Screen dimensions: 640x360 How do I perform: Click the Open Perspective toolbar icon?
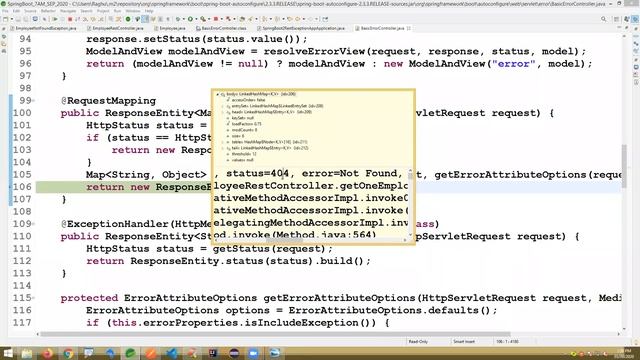click(x=617, y=19)
